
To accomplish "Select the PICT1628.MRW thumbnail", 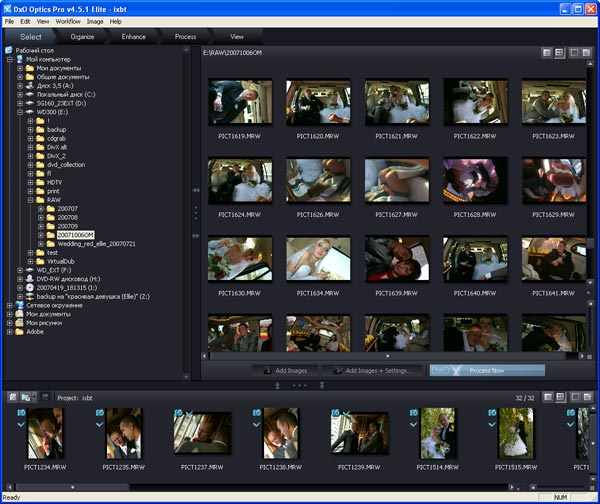I will click(475, 180).
